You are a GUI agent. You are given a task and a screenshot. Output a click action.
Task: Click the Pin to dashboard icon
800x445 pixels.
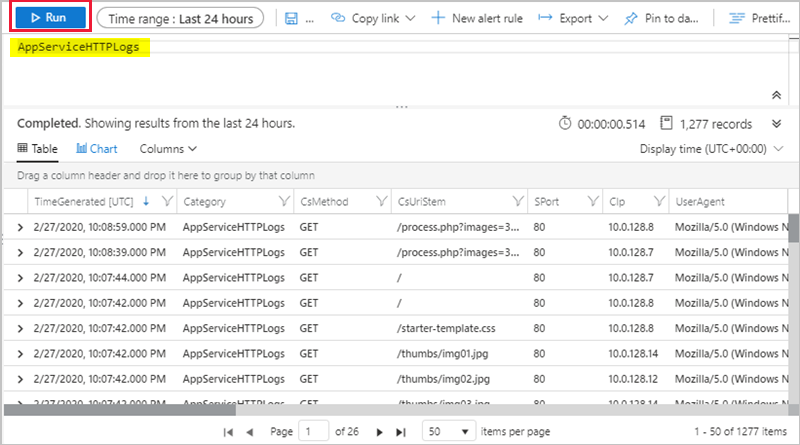(630, 19)
